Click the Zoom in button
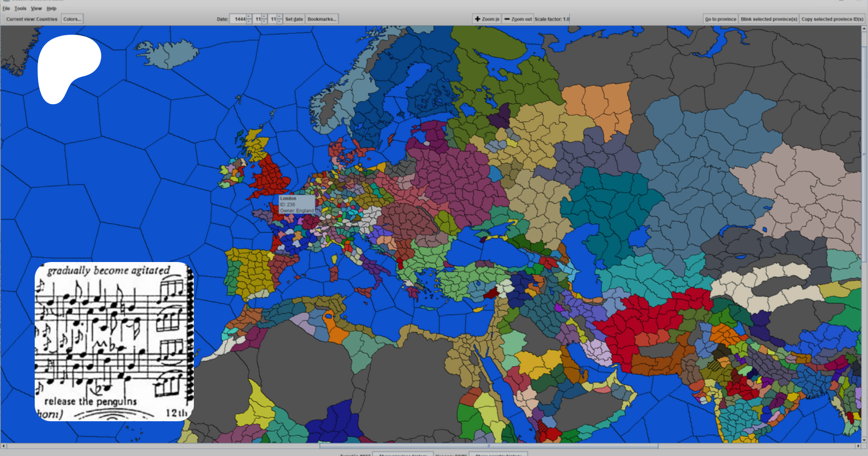 coord(487,19)
